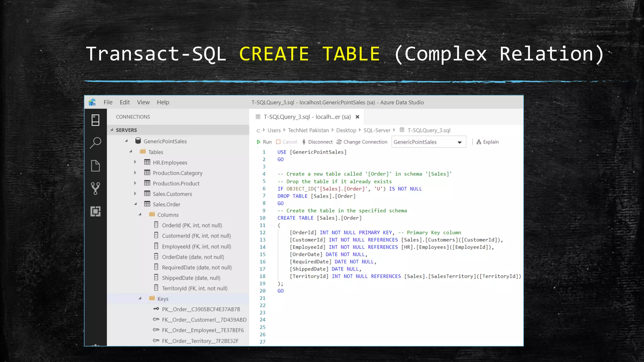Click the ShippedDate column icon
This screenshot has height=362, width=644.
click(156, 277)
